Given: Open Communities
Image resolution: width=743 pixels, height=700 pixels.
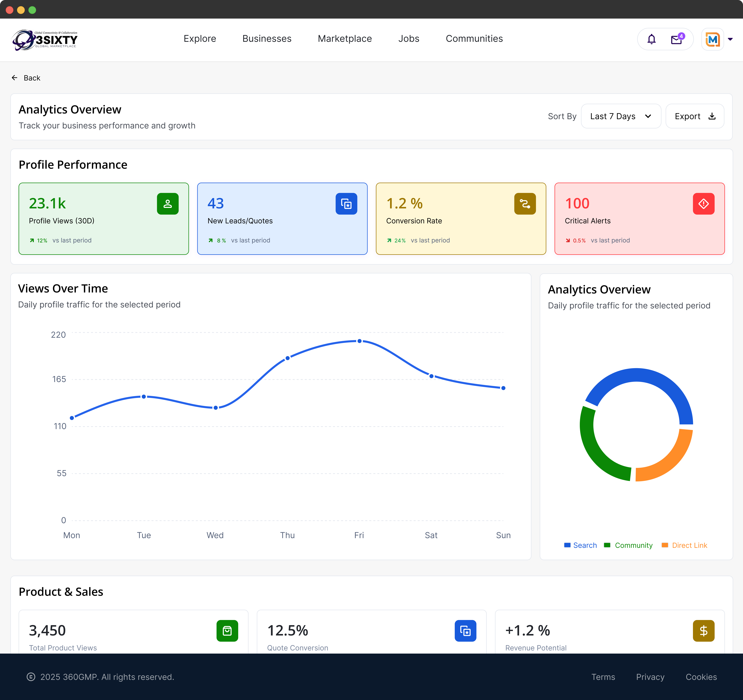Looking at the screenshot, I should tap(474, 39).
